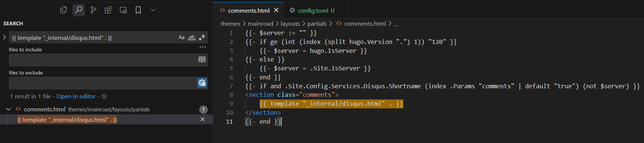This screenshot has width=644, height=143.
Task: Close the comments.html editor tab
Action: pyautogui.click(x=276, y=10)
